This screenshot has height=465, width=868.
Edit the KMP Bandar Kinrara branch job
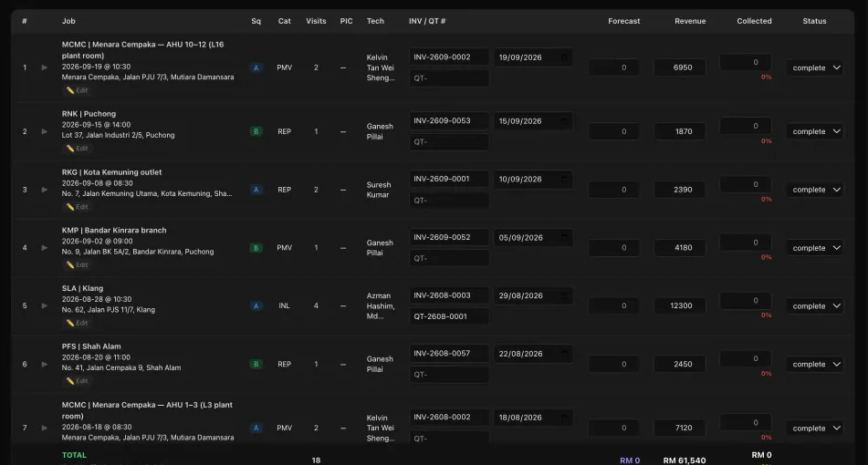pos(78,264)
